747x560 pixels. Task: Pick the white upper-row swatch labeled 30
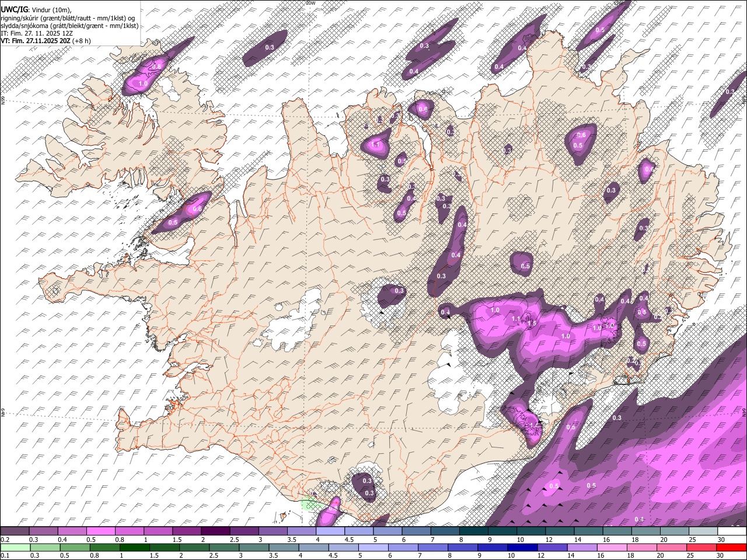tap(732, 531)
